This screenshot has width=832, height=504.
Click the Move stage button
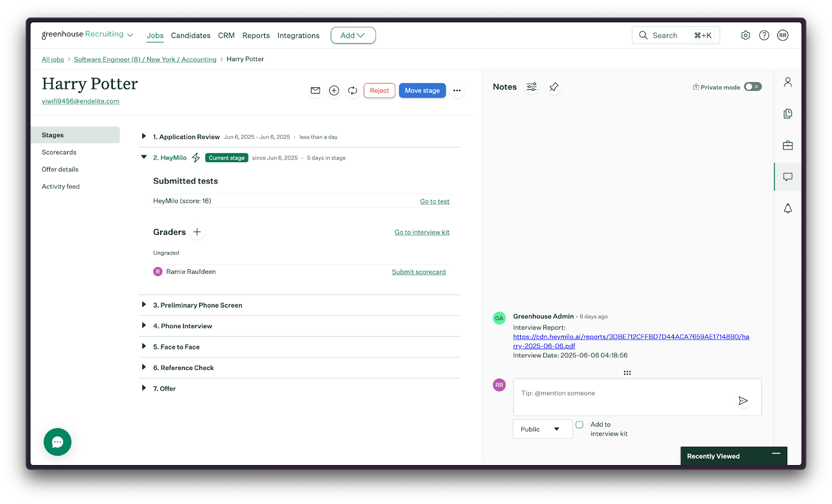pyautogui.click(x=422, y=90)
